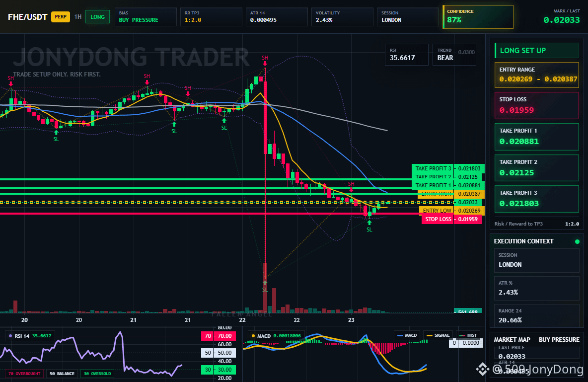Viewport: 588px width, 382px height.
Task: Click the green 0.02033 current price tag on axis
Action: click(468, 202)
